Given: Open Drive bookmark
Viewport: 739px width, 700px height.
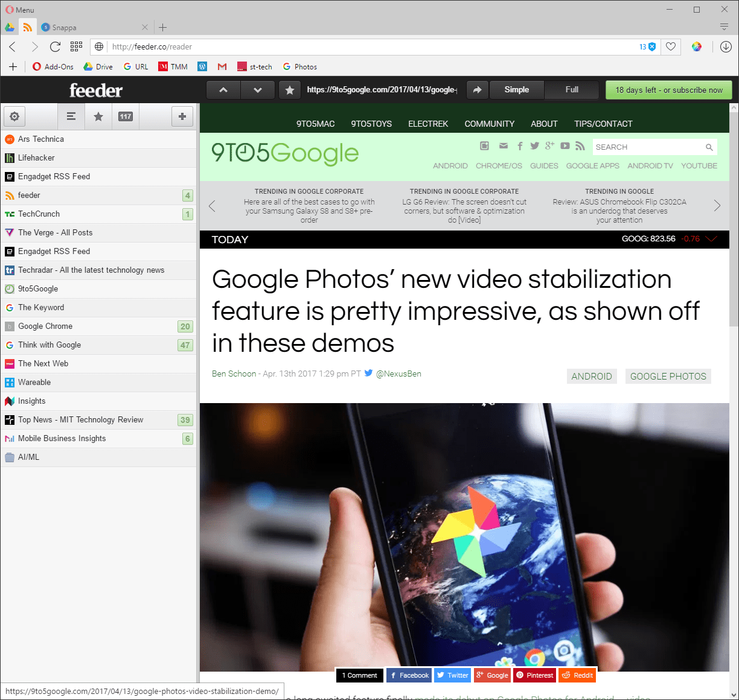Looking at the screenshot, I should [x=98, y=67].
